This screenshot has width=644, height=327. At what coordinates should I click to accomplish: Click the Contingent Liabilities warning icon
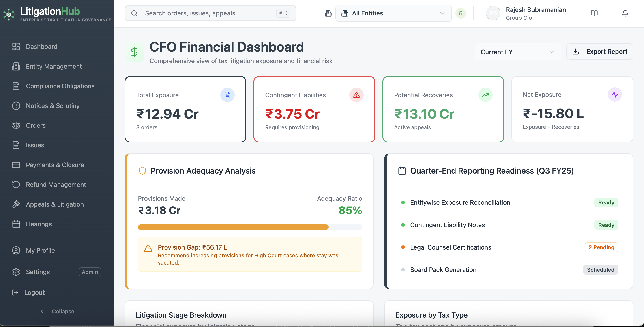click(356, 95)
